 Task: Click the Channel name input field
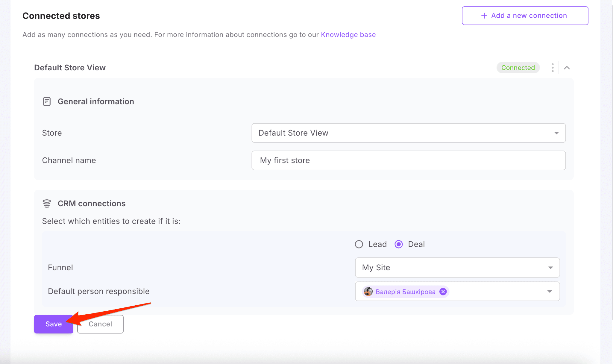[x=408, y=160]
